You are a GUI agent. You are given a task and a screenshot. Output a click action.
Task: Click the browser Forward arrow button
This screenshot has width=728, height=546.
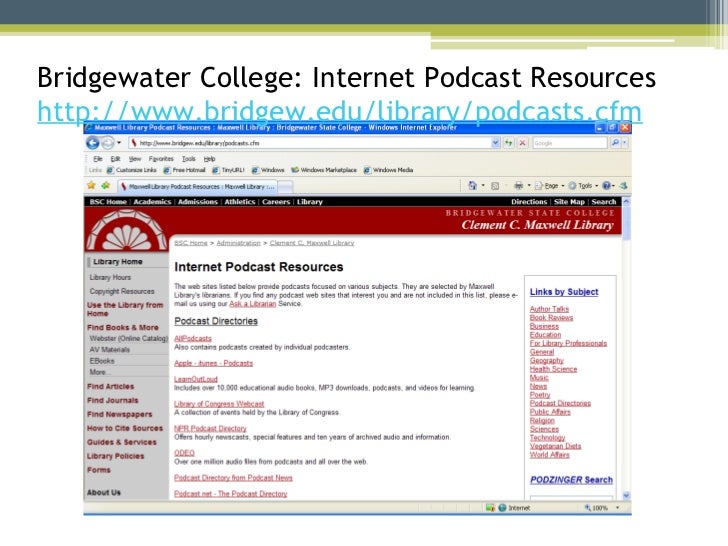click(x=107, y=143)
